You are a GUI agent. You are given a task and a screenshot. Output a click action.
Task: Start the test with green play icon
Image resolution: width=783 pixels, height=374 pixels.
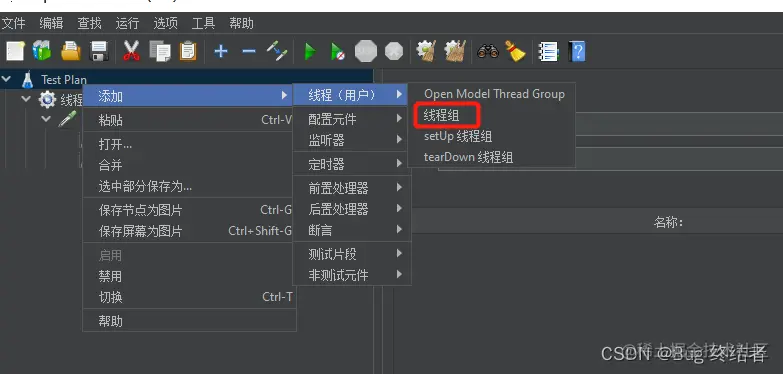pos(311,51)
